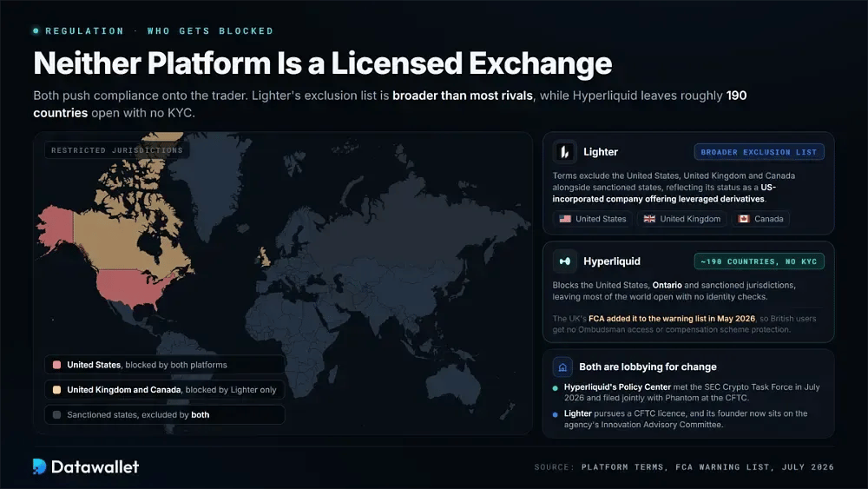Click United Kingdom and Canada legend row

[165, 390]
